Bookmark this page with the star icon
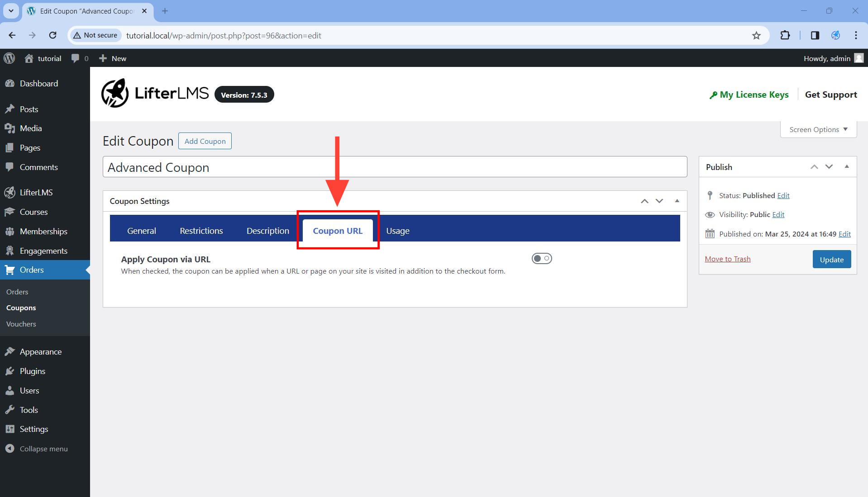Viewport: 868px width, 497px height. pyautogui.click(x=756, y=35)
